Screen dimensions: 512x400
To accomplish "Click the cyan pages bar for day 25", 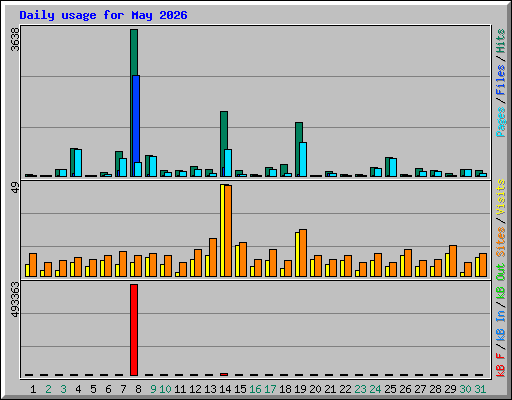I will click(x=393, y=167).
